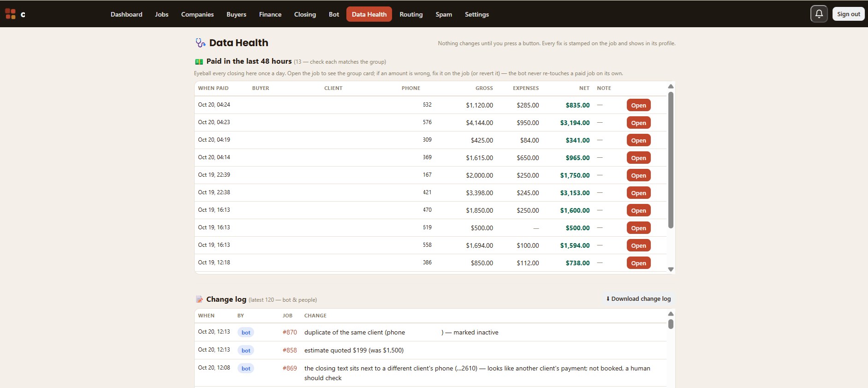Click the Sign out button
This screenshot has width=868, height=388.
point(849,14)
